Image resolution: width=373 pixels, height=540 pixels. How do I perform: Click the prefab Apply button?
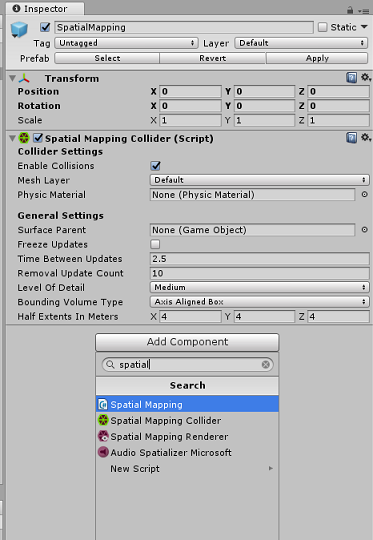pyautogui.click(x=317, y=58)
